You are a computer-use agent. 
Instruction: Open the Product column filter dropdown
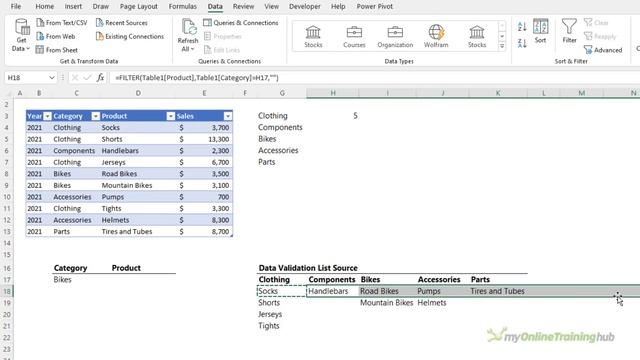point(171,116)
